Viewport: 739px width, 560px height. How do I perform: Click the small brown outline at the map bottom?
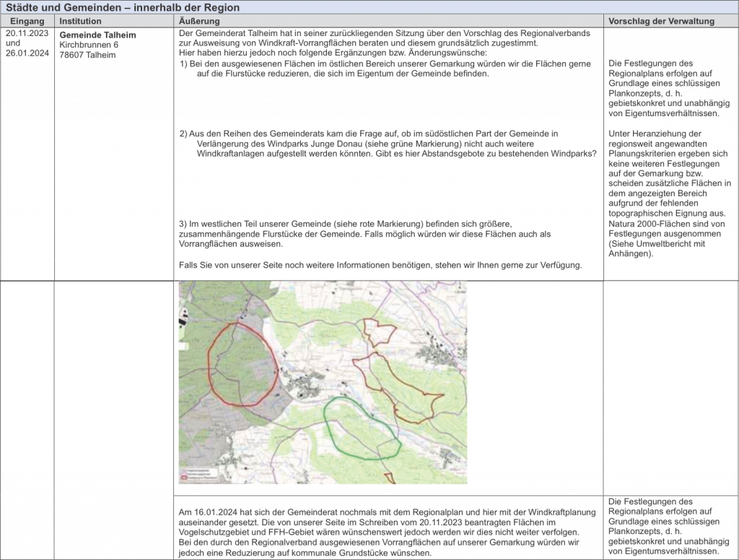pos(390,478)
